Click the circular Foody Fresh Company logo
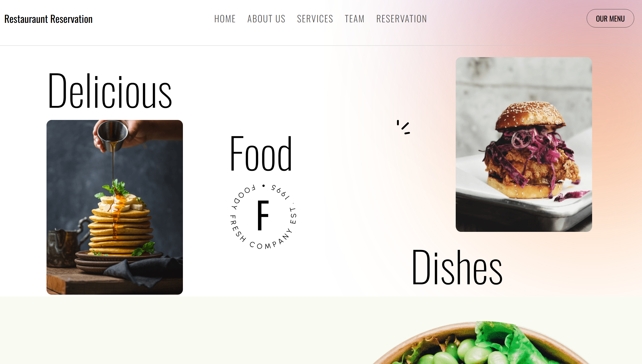Viewport: 642px width, 364px height. [263, 217]
